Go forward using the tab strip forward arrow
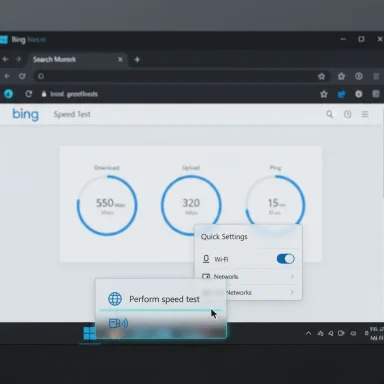Viewport: 384px width, 384px height. click(x=18, y=59)
